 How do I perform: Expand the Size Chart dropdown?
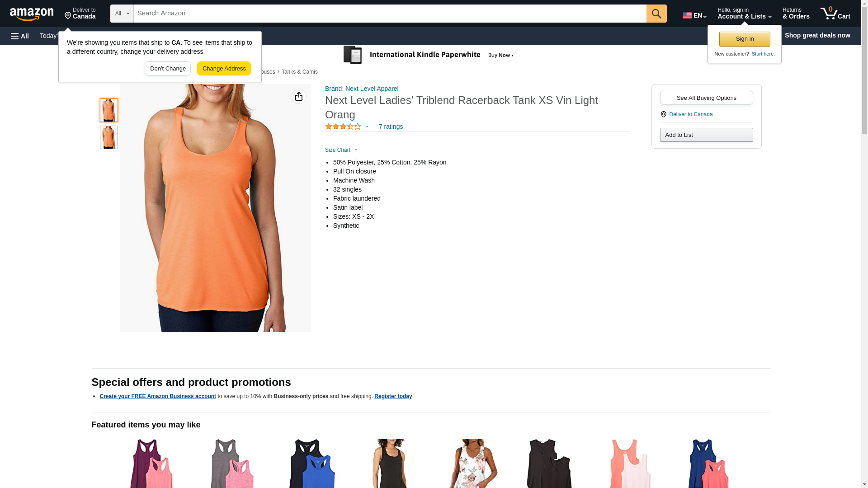point(341,150)
